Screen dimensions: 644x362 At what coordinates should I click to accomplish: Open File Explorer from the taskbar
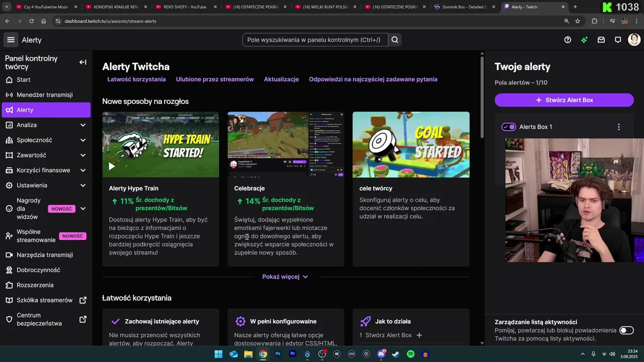click(x=248, y=354)
